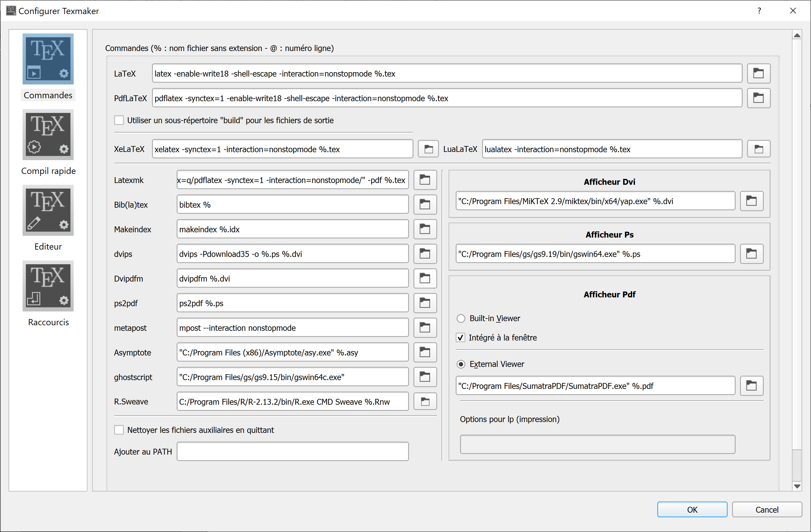Image resolution: width=811 pixels, height=532 pixels.
Task: Select the Built-in Viewer option
Action: pos(461,318)
